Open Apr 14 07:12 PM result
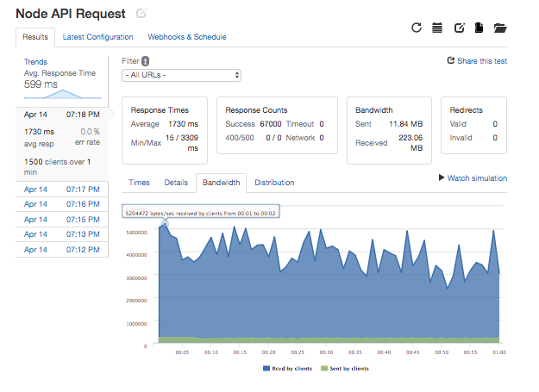This screenshot has width=539, height=392. point(62,250)
